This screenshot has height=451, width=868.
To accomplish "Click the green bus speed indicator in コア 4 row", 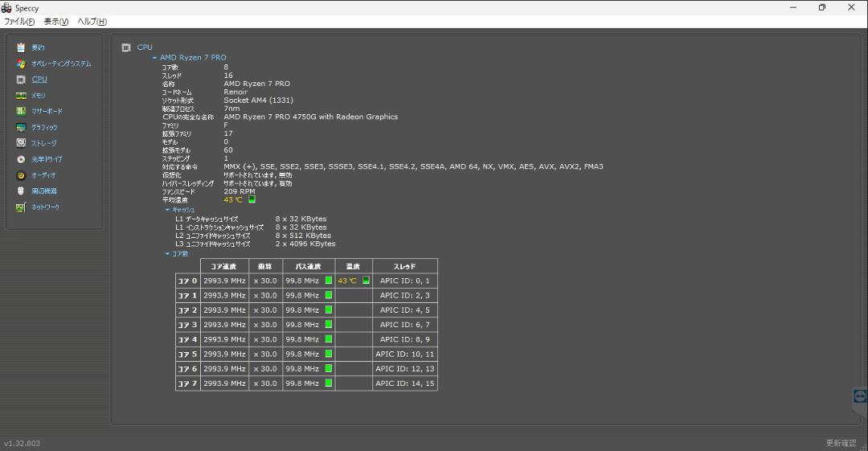I will 328,339.
